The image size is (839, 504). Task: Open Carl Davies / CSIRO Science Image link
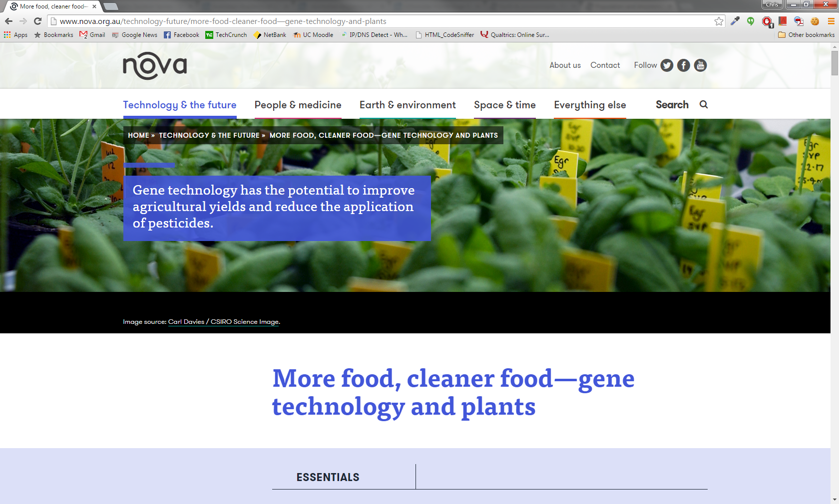click(224, 322)
